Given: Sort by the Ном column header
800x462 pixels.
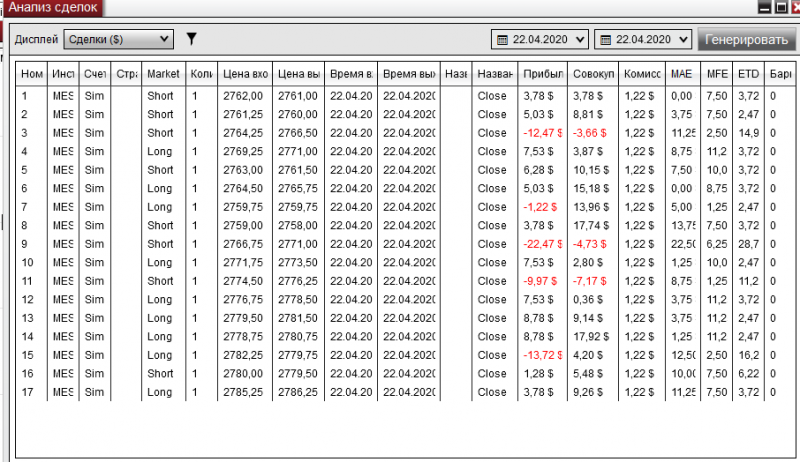Looking at the screenshot, I should tap(32, 74).
